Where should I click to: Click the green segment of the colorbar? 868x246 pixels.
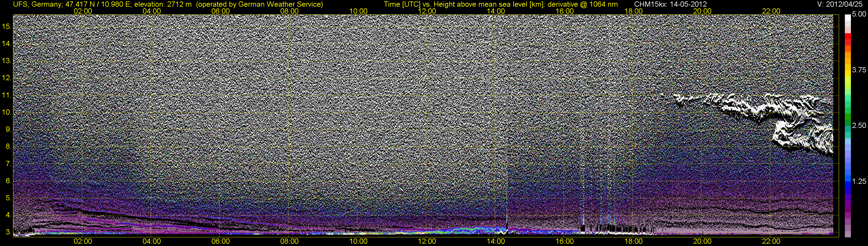pyautogui.click(x=848, y=116)
